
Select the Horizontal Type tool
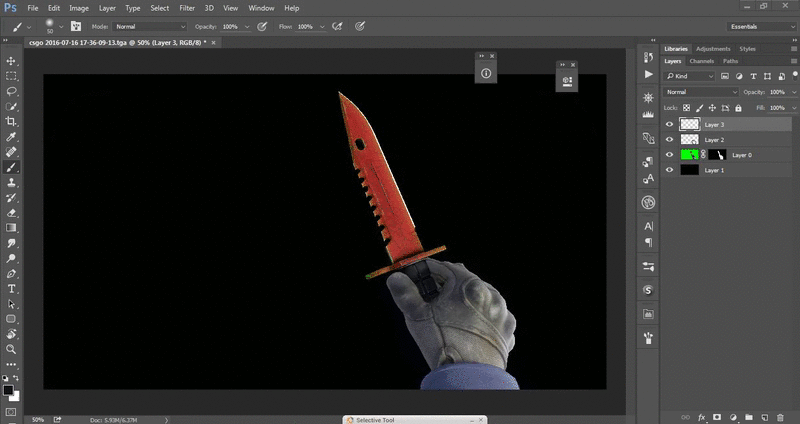click(11, 289)
